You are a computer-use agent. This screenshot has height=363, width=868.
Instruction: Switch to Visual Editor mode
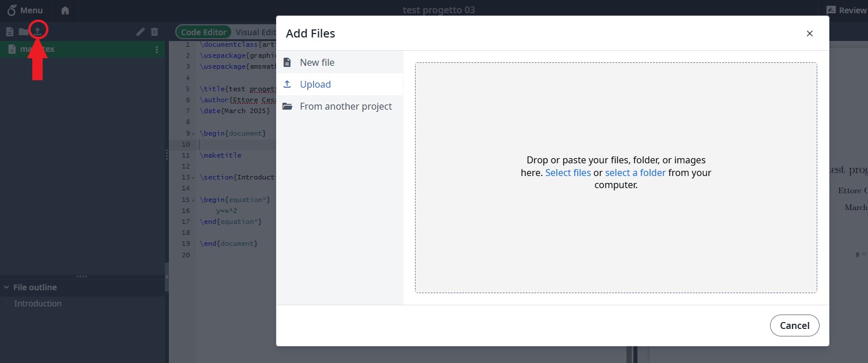coord(256,32)
